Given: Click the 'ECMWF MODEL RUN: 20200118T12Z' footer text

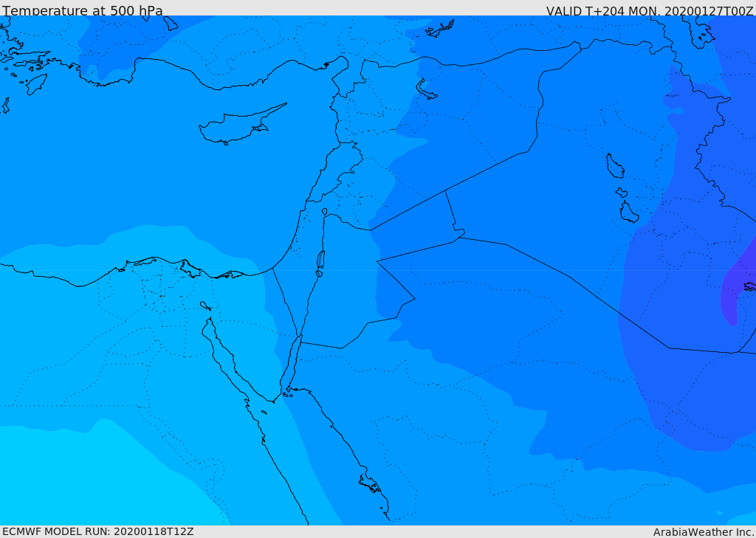Looking at the screenshot, I should tap(98, 531).
